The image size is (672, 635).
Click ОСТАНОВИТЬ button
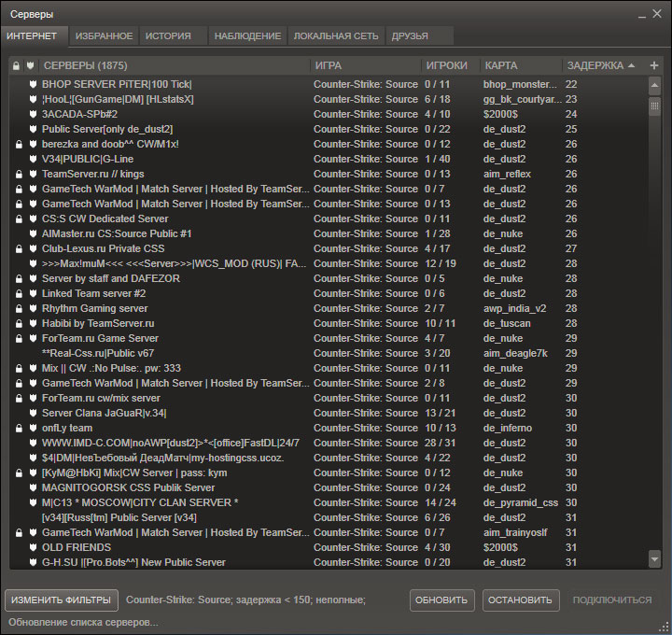(521, 600)
